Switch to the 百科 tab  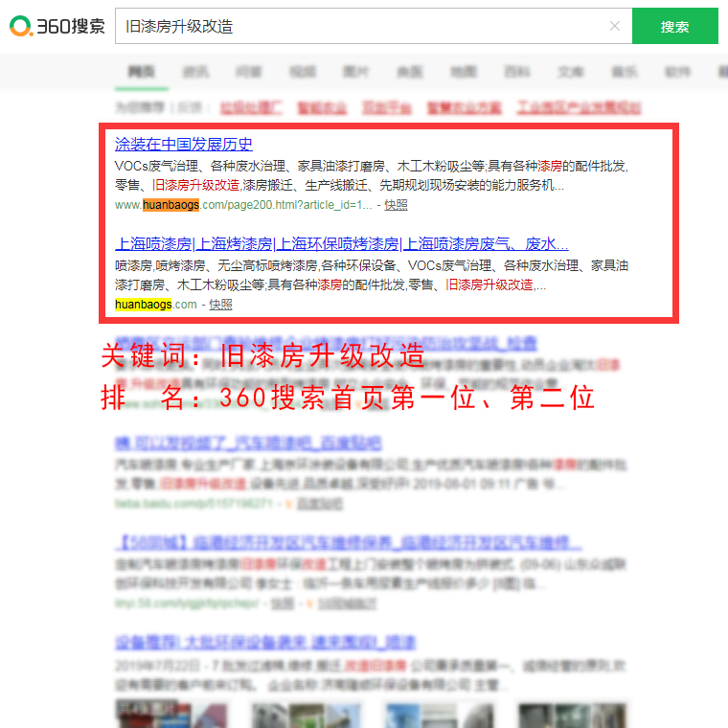click(x=517, y=72)
